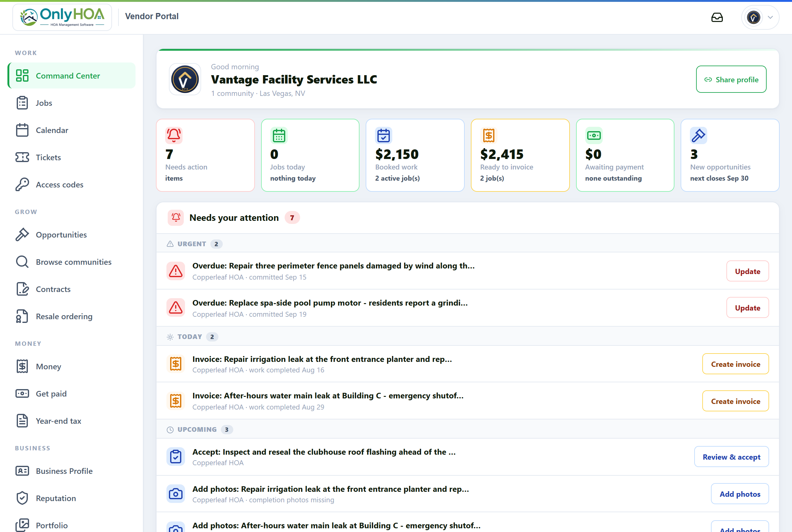Screen dimensions: 792x532
Task: Click the Opportunities gavel icon in sidebar
Action: click(x=22, y=234)
